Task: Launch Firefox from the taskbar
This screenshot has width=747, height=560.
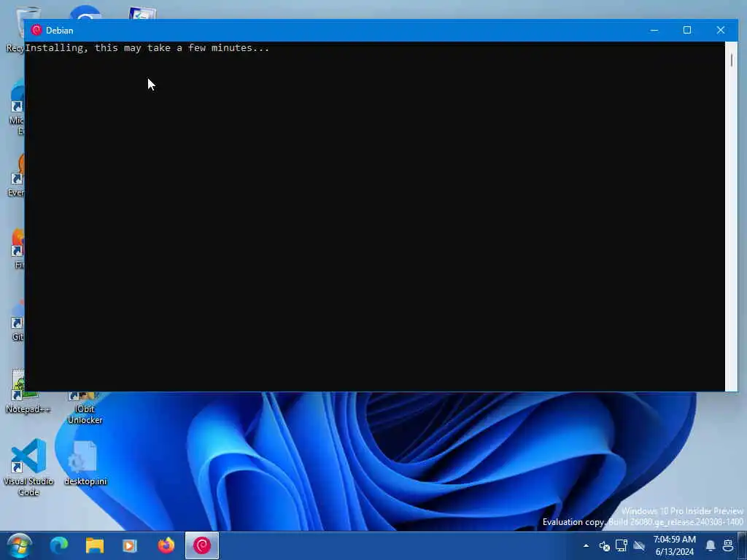Action: click(166, 545)
